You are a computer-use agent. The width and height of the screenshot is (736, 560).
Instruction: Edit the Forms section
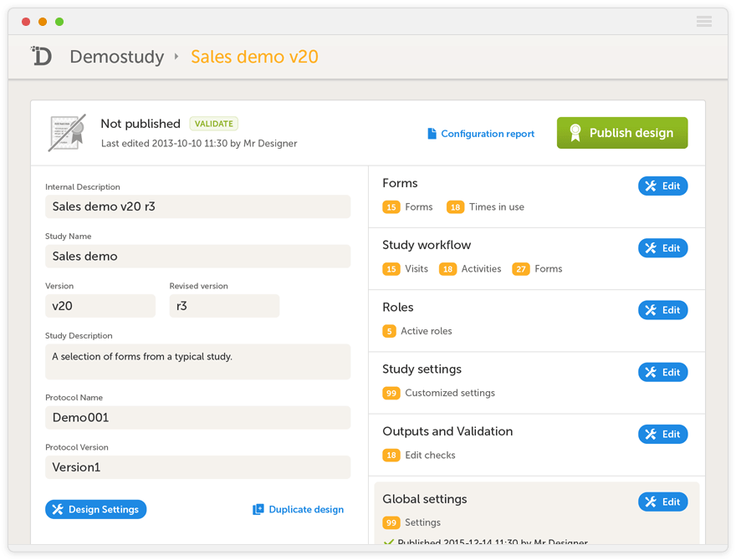(662, 186)
